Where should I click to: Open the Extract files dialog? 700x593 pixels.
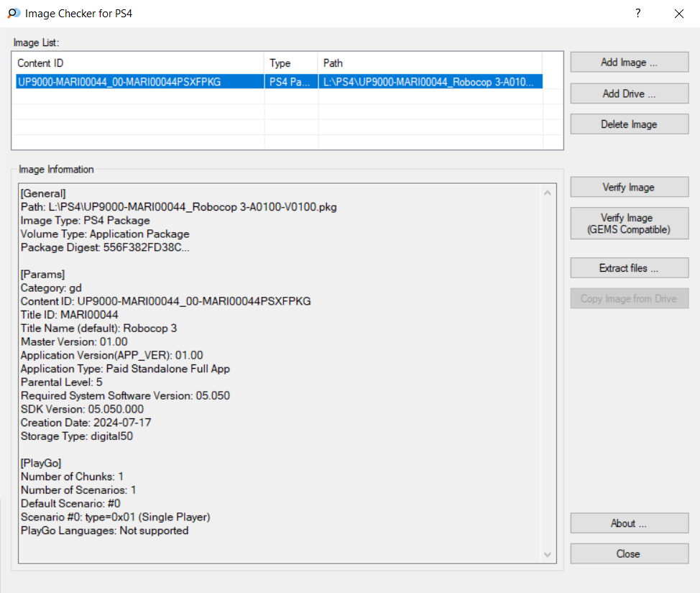tap(629, 268)
